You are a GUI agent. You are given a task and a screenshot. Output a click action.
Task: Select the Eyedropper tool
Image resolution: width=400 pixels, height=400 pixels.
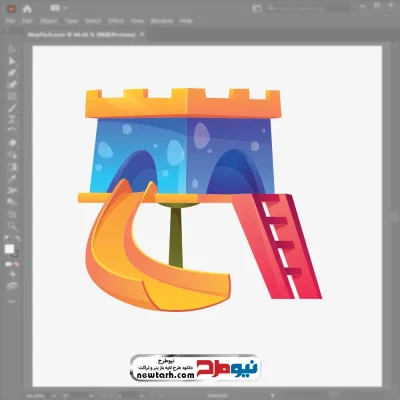click(12, 179)
